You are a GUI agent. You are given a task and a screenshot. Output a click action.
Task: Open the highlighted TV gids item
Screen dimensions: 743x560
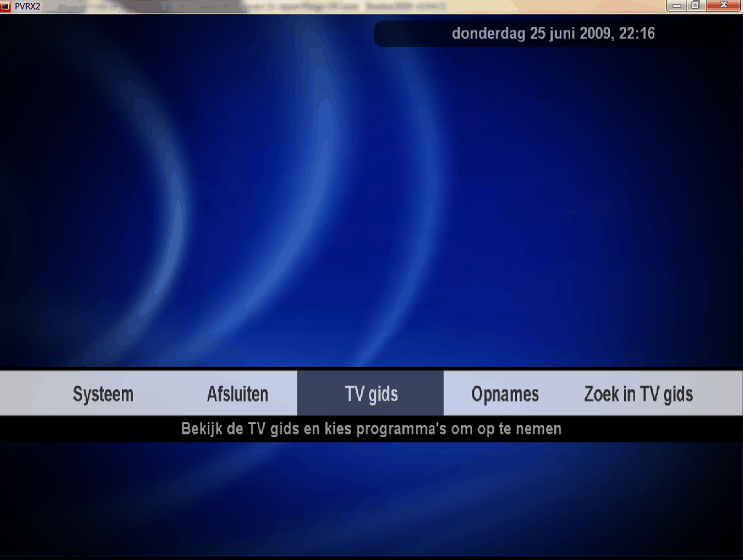pos(370,394)
